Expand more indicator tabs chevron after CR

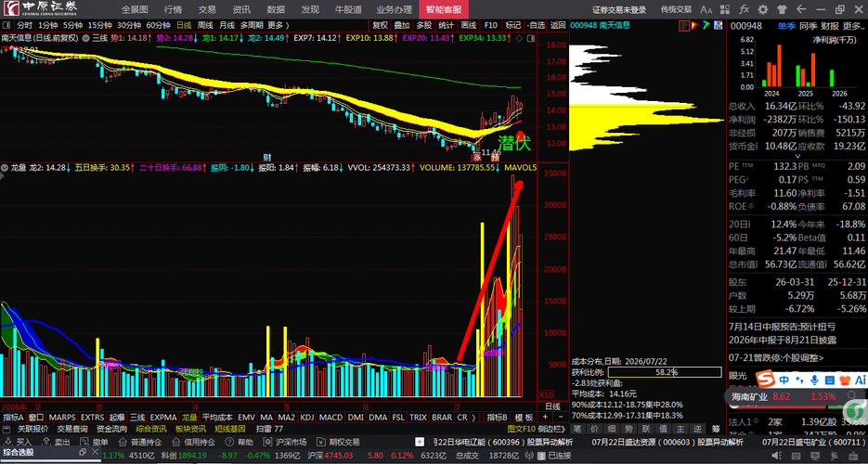pyautogui.click(x=473, y=417)
